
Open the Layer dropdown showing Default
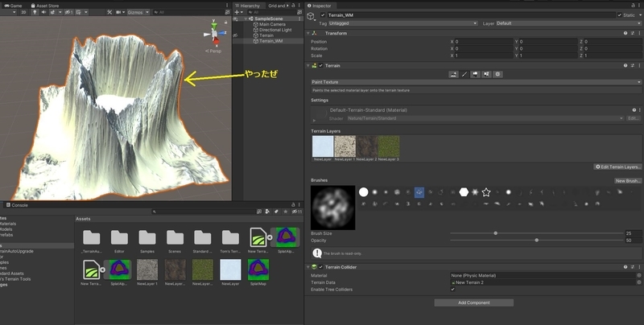568,23
